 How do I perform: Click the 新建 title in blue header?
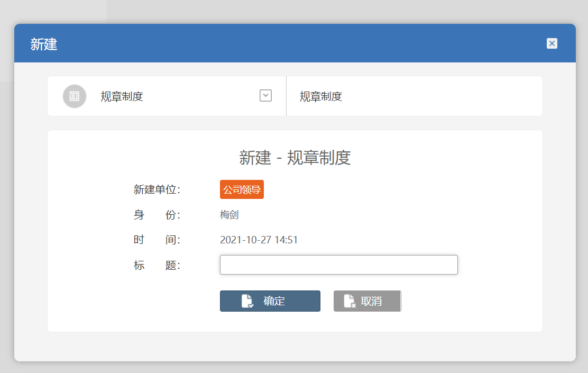coord(44,44)
